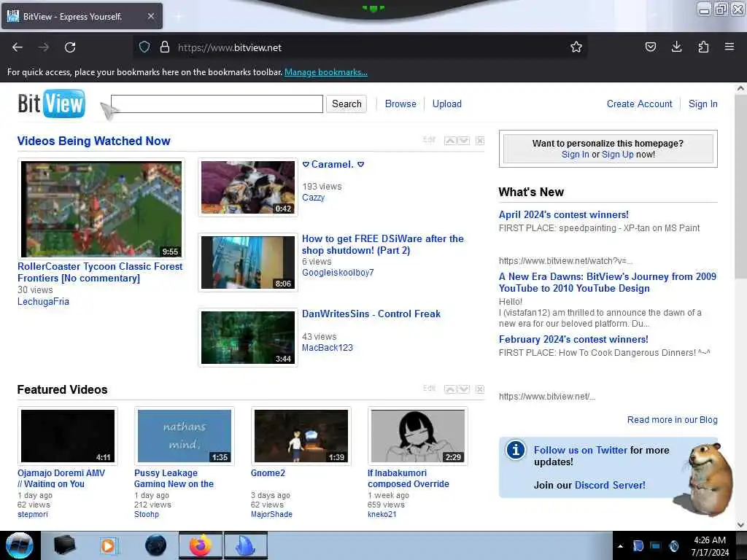The height and width of the screenshot is (560, 747).
Task: Visit Cazzy channel link
Action: [313, 198]
